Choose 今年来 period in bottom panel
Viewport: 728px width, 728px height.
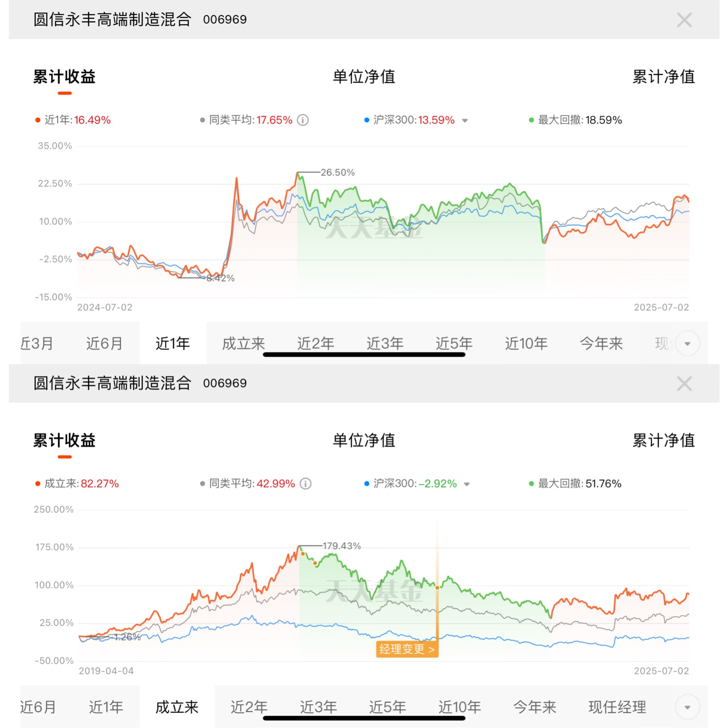pyautogui.click(x=535, y=707)
